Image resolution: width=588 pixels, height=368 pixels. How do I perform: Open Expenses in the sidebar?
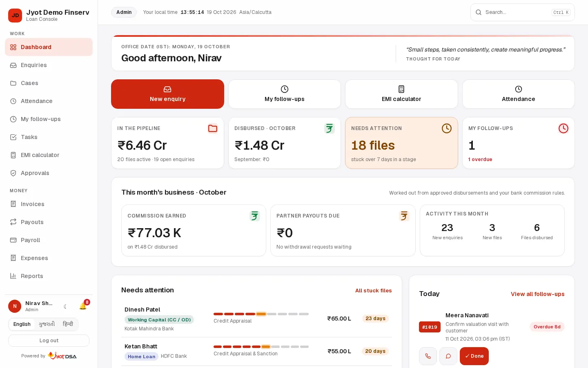pyautogui.click(x=49, y=258)
